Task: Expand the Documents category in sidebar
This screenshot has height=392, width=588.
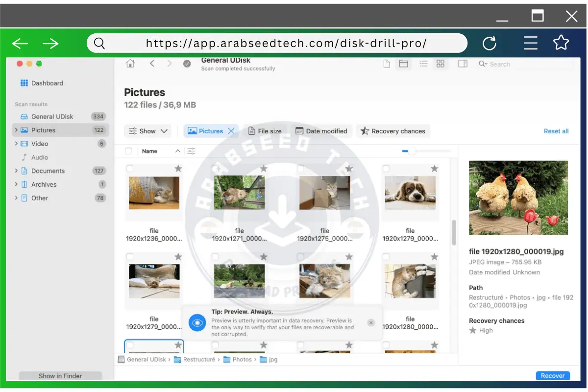Action: 16,171
